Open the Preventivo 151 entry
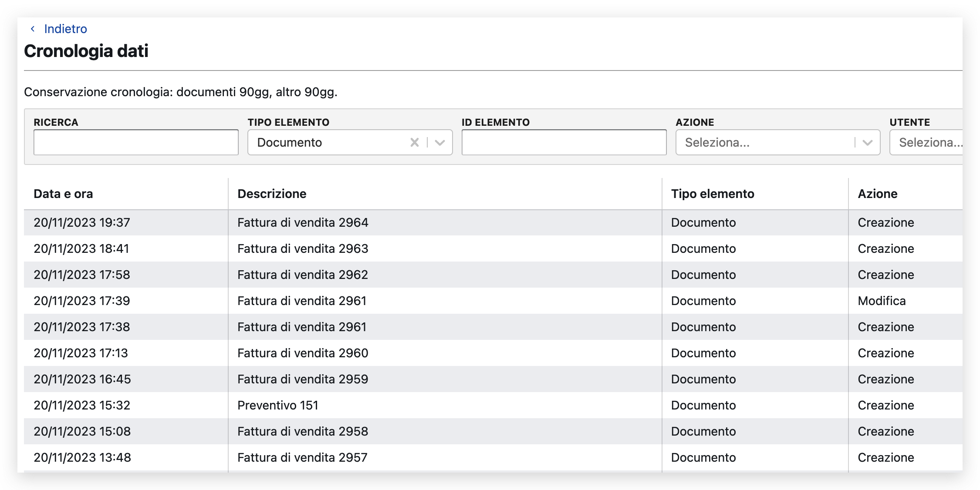980x490 pixels. [277, 405]
